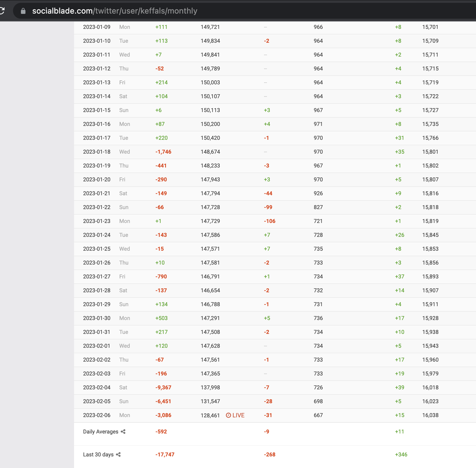Select the Last 30 days label

tap(98, 454)
